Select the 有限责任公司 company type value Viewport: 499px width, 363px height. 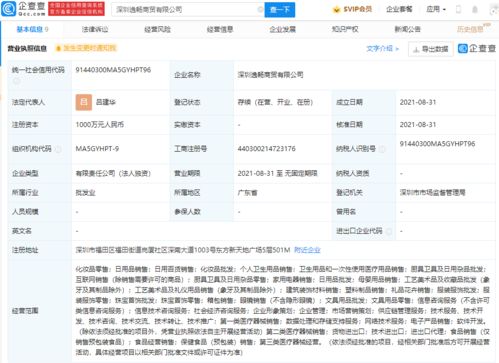click(x=113, y=173)
